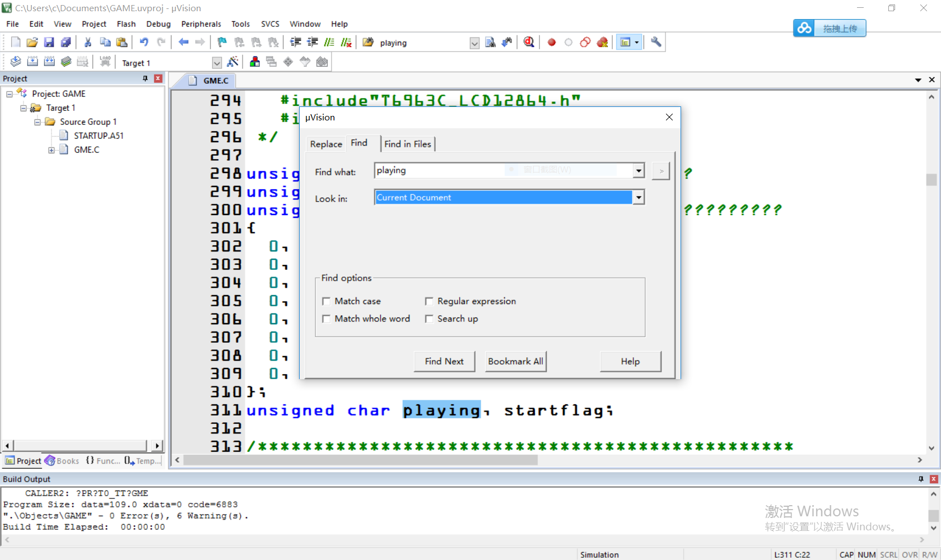Disable all breakpoints with the linked circles icon
941x560 pixels.
point(585,42)
